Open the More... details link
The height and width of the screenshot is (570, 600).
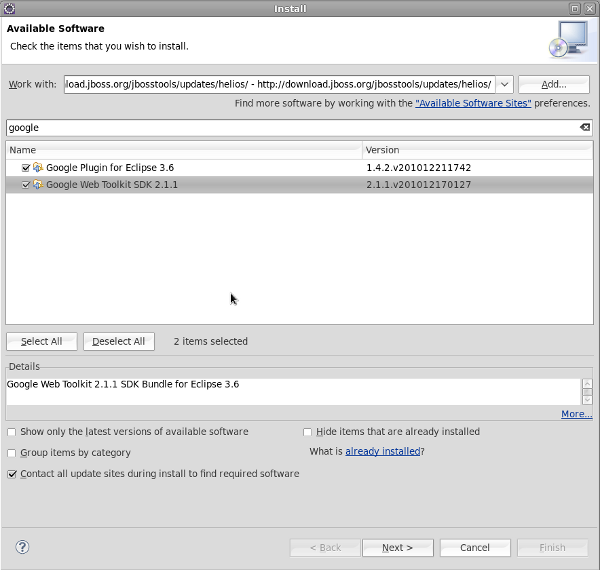tap(576, 414)
